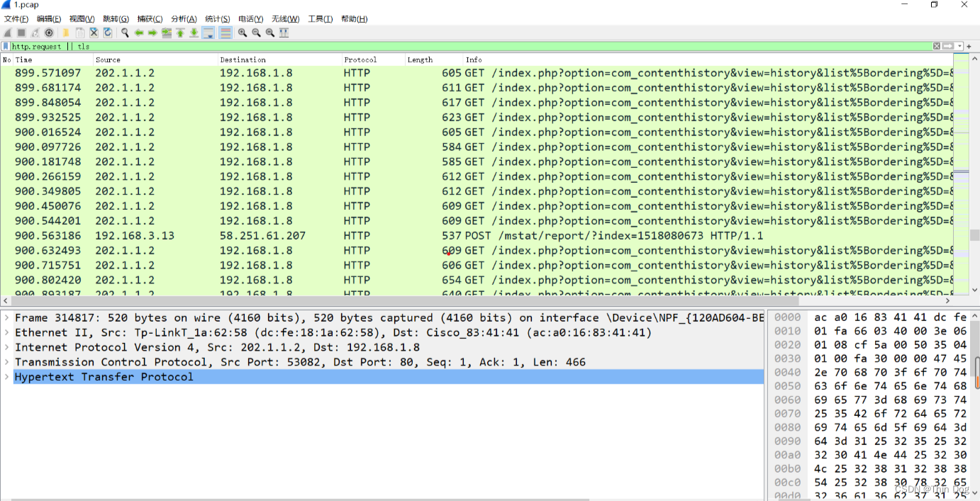The height and width of the screenshot is (501, 980).
Task: Sort by the Info column header
Action: 708,60
